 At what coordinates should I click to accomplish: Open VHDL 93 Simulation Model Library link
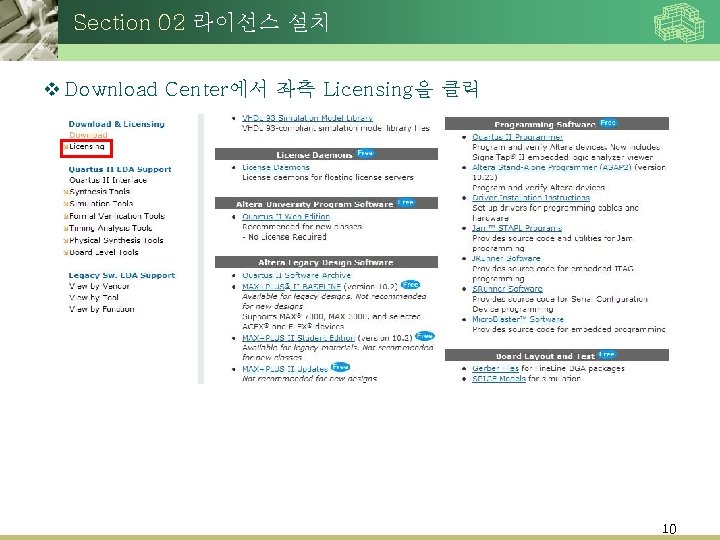(x=307, y=118)
